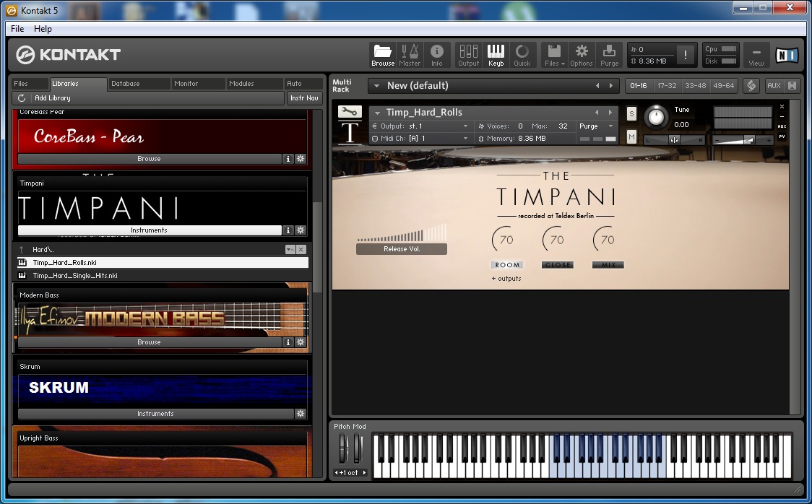Switch to the Modules tab
812x504 pixels.
point(254,84)
